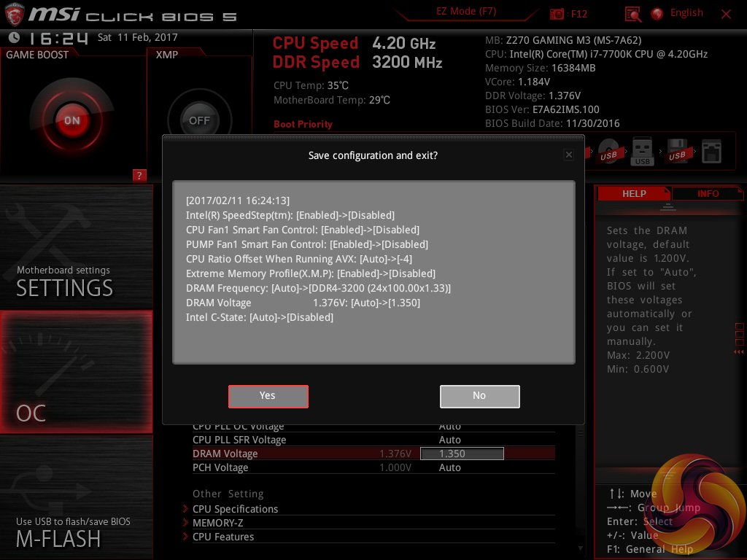Click the CPU Ratio Offset AVX change line
The width and height of the screenshot is (747, 560).
point(299,259)
